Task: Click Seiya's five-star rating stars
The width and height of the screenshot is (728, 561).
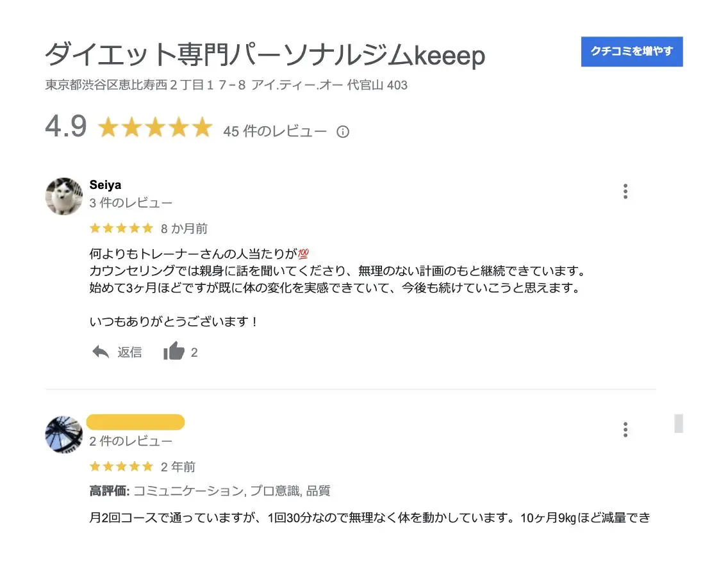Action: [121, 228]
